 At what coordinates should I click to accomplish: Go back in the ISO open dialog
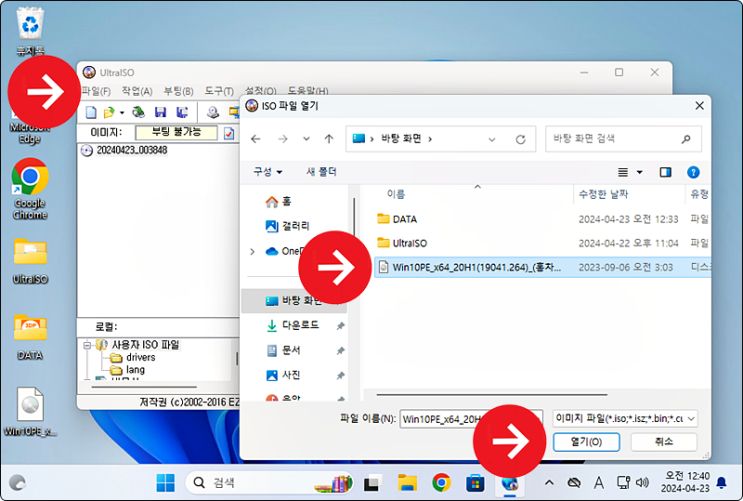[x=256, y=139]
